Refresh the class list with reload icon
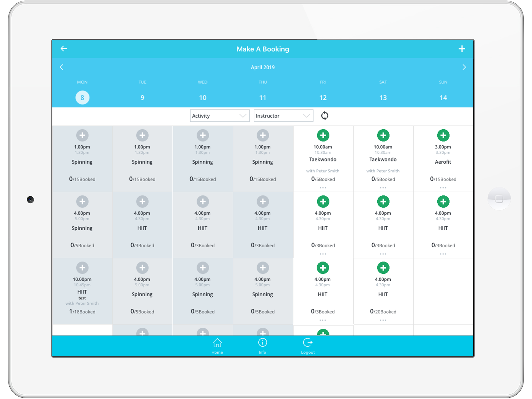This screenshot has height=399, width=532. [324, 116]
